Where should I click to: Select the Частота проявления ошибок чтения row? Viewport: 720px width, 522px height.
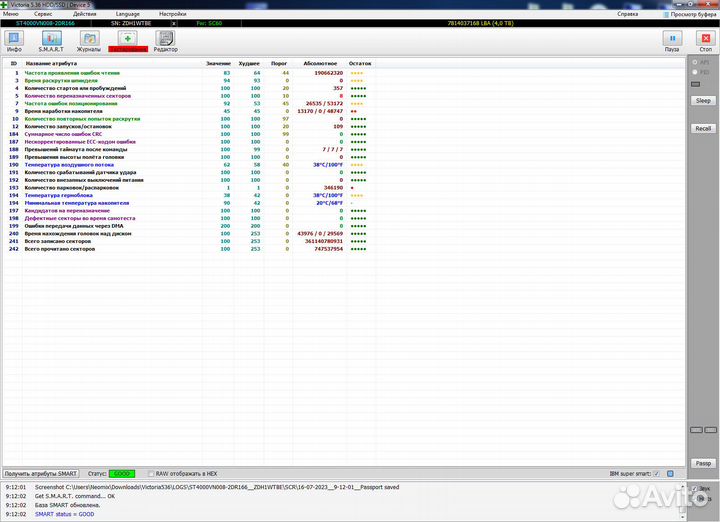tap(191, 73)
